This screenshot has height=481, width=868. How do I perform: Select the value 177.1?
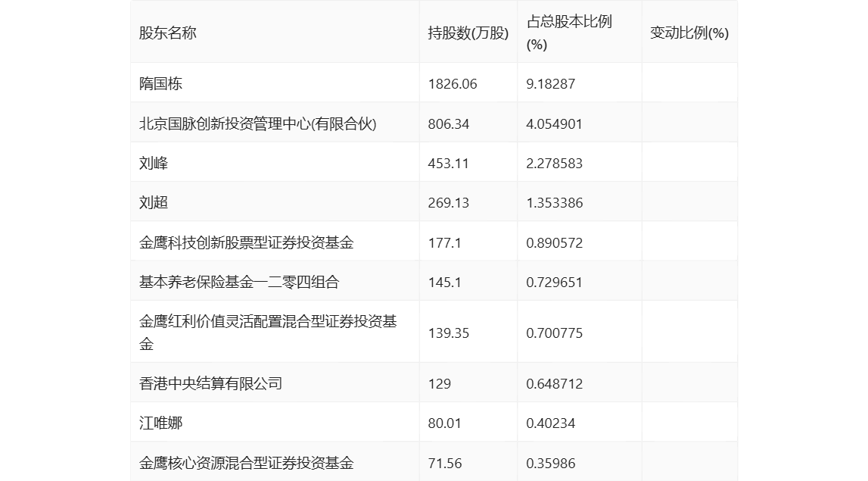(444, 242)
